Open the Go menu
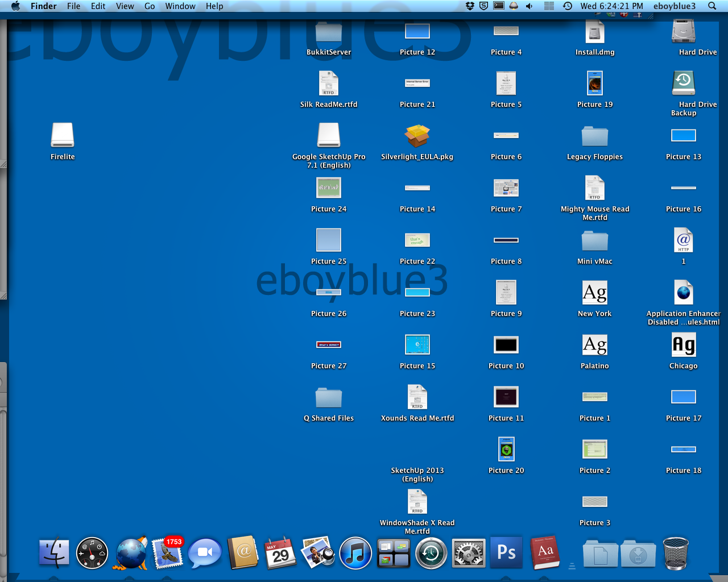Viewport: 728px width, 582px height. pyautogui.click(x=150, y=6)
